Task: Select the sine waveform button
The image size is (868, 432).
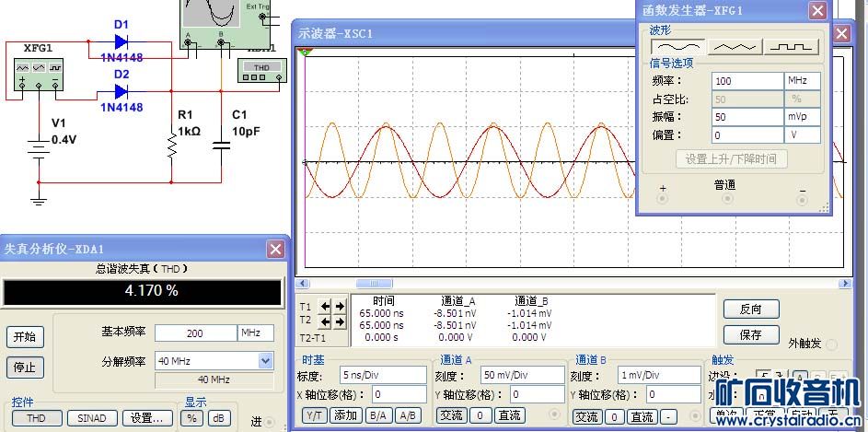Action: coord(677,46)
